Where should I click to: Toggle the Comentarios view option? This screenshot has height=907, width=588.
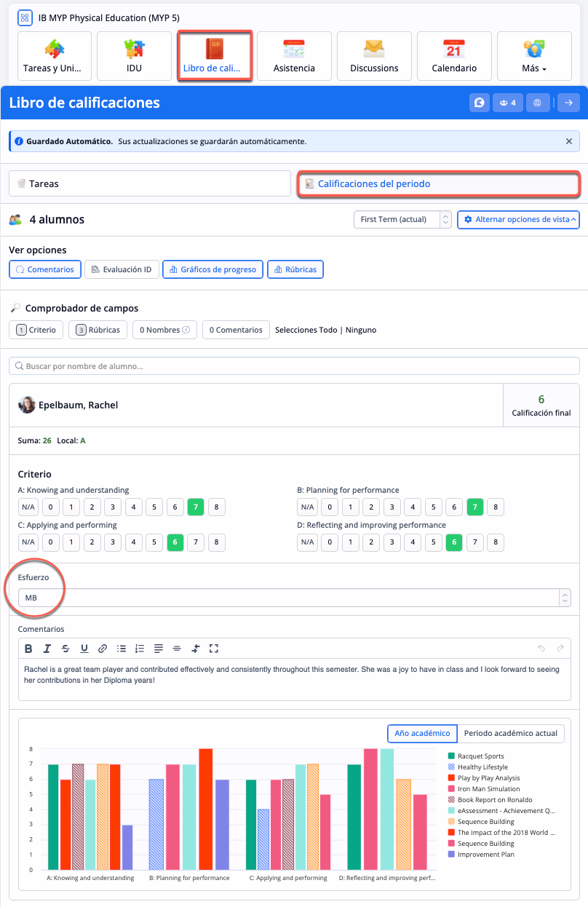point(44,269)
